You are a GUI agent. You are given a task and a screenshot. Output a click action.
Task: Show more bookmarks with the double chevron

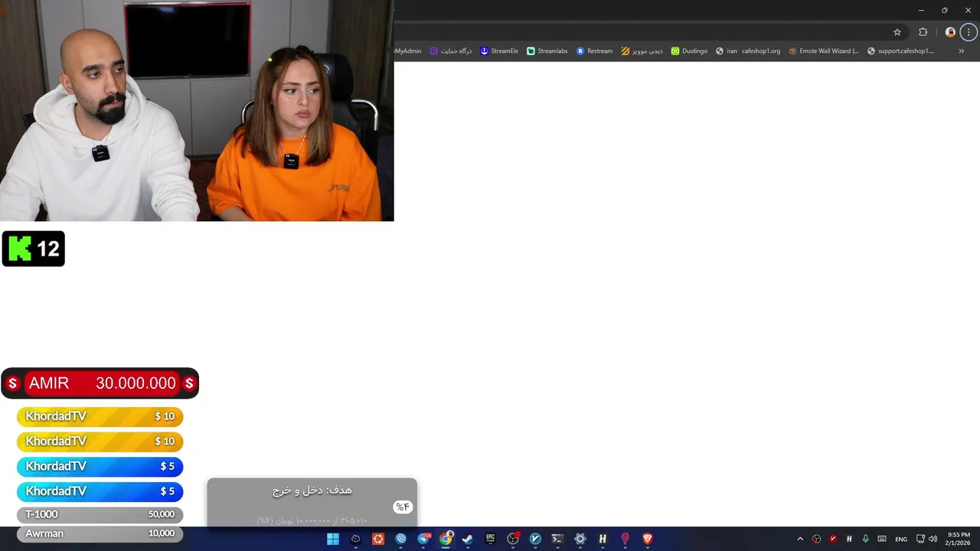pyautogui.click(x=962, y=51)
